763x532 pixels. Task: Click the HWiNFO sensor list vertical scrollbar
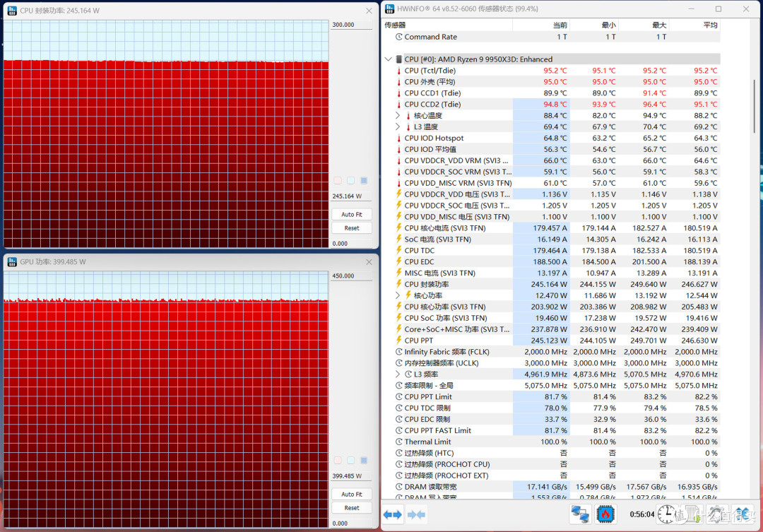[x=755, y=106]
